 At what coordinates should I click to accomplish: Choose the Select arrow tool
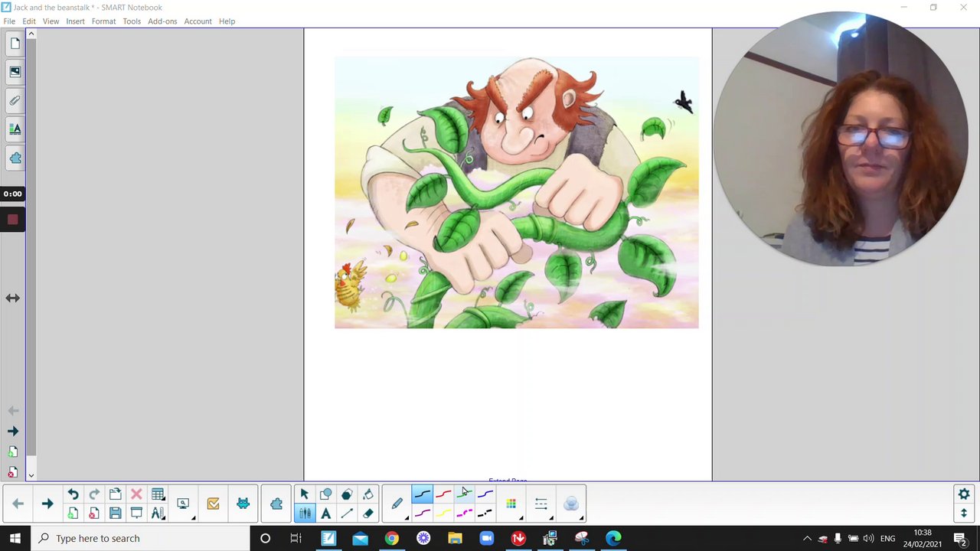tap(304, 494)
